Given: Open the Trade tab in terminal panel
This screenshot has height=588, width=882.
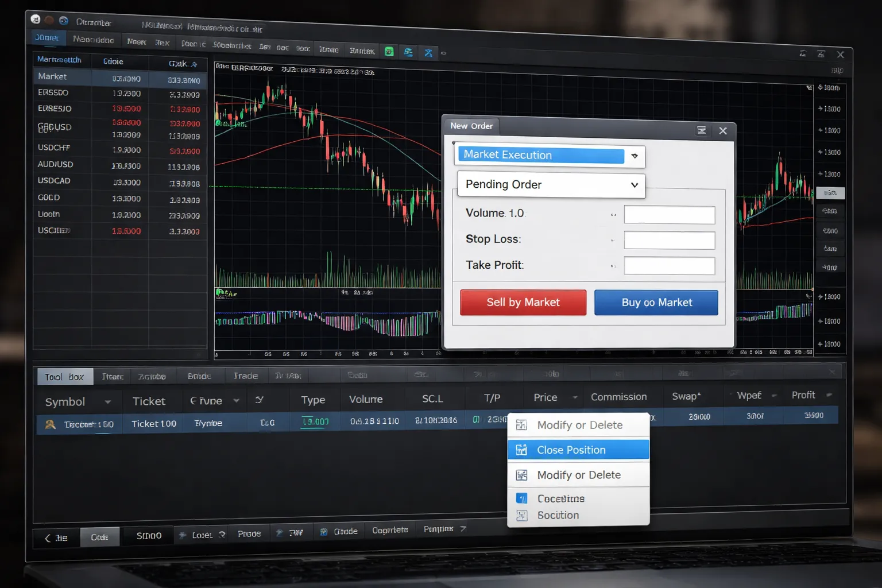Looking at the screenshot, I should tap(246, 376).
